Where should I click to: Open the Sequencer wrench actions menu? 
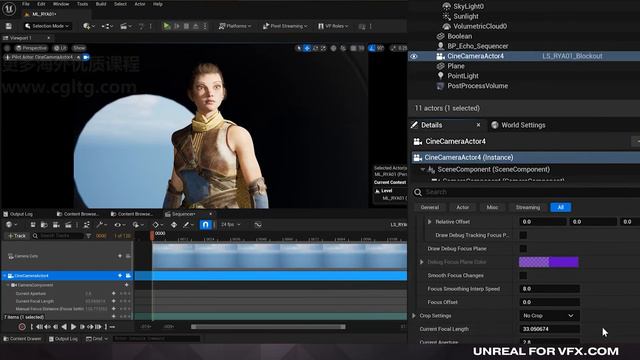(101, 225)
